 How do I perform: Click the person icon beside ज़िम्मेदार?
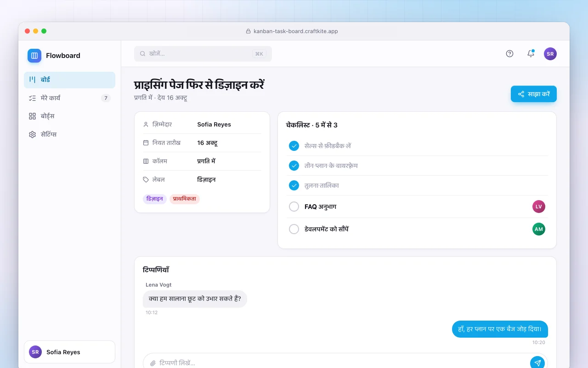click(x=146, y=125)
